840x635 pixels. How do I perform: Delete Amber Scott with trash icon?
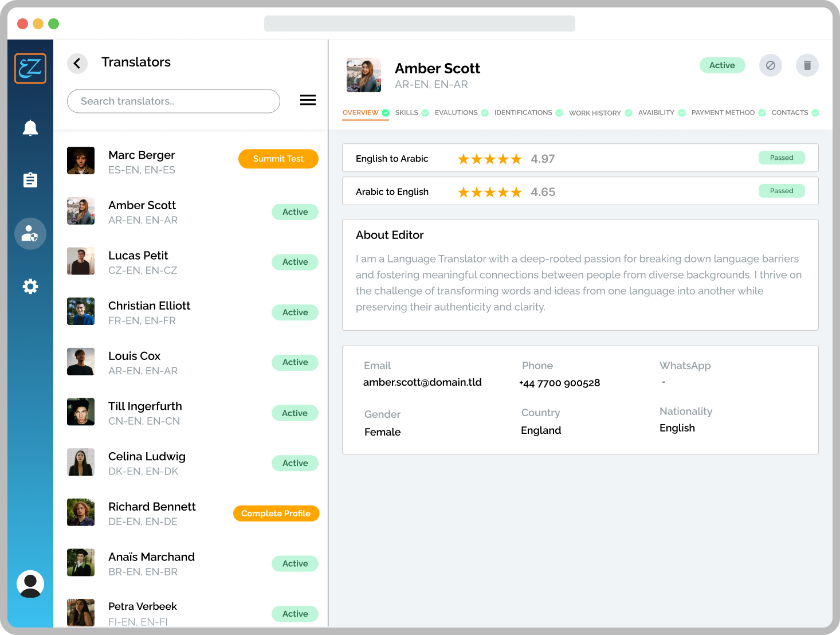point(807,65)
